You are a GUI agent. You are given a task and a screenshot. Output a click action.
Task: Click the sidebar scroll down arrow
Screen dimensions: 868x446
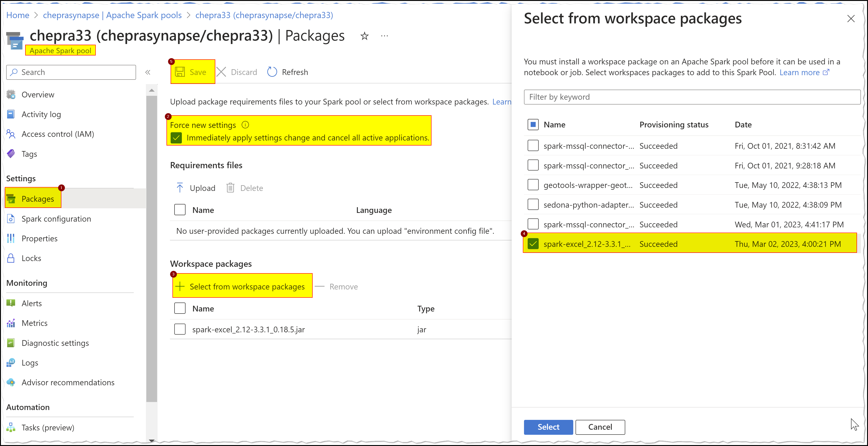152,440
